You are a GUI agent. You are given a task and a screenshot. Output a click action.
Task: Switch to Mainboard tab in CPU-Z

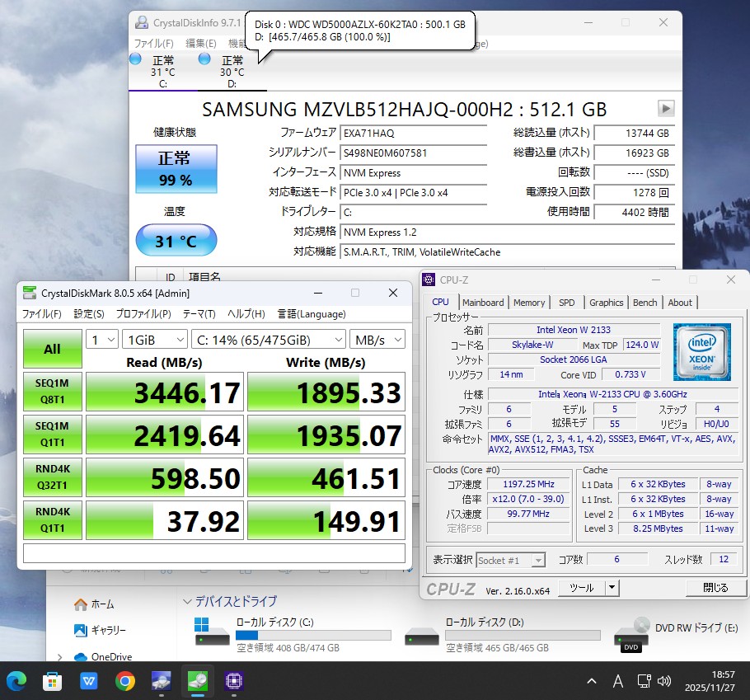483,303
